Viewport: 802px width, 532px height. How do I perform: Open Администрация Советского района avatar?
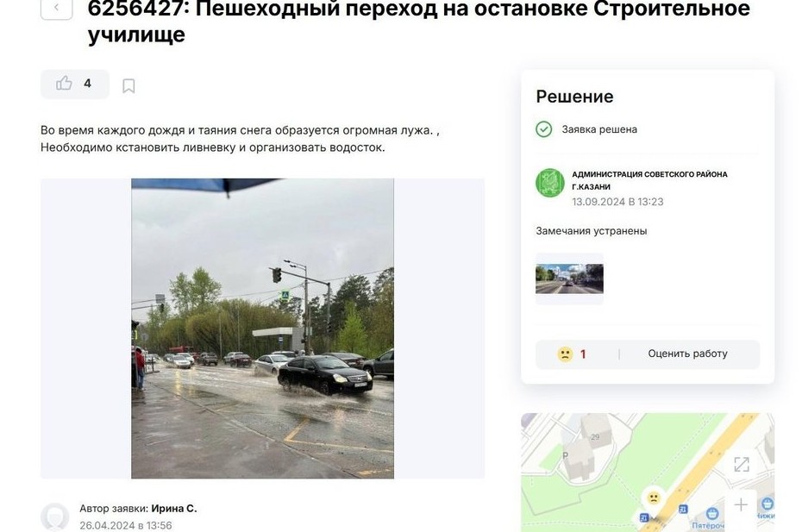[550, 183]
